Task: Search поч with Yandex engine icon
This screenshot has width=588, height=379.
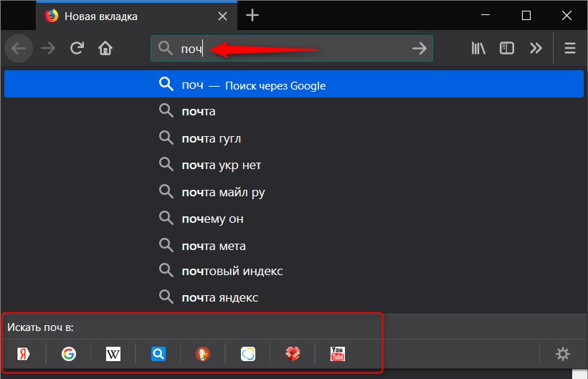Action: [23, 354]
